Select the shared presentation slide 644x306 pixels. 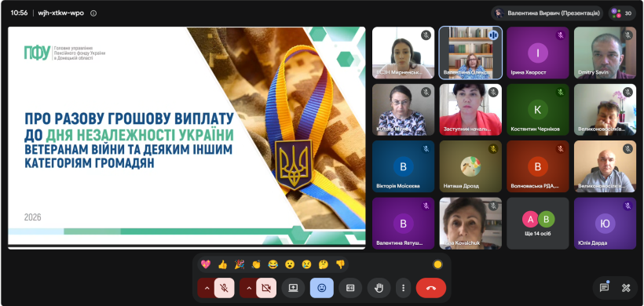(x=186, y=137)
